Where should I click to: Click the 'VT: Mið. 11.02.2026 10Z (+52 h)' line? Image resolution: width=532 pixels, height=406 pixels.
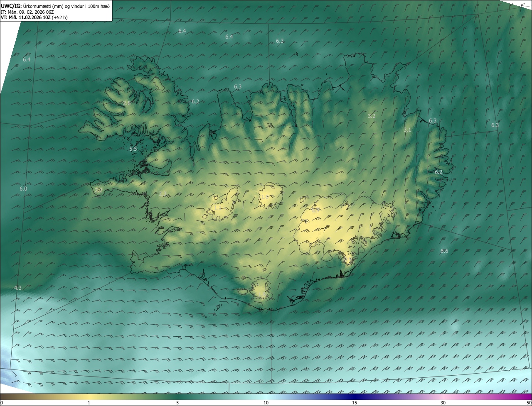(34, 17)
